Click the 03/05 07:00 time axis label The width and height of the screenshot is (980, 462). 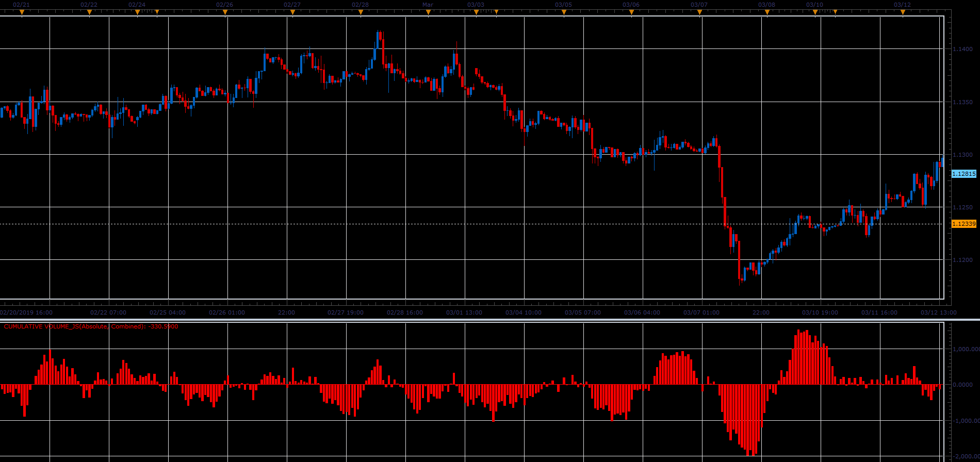[583, 312]
